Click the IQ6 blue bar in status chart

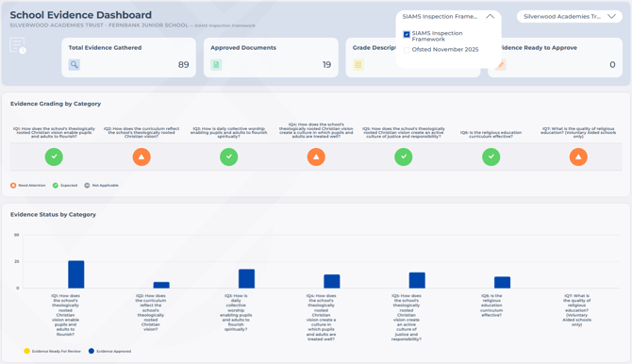pos(502,283)
